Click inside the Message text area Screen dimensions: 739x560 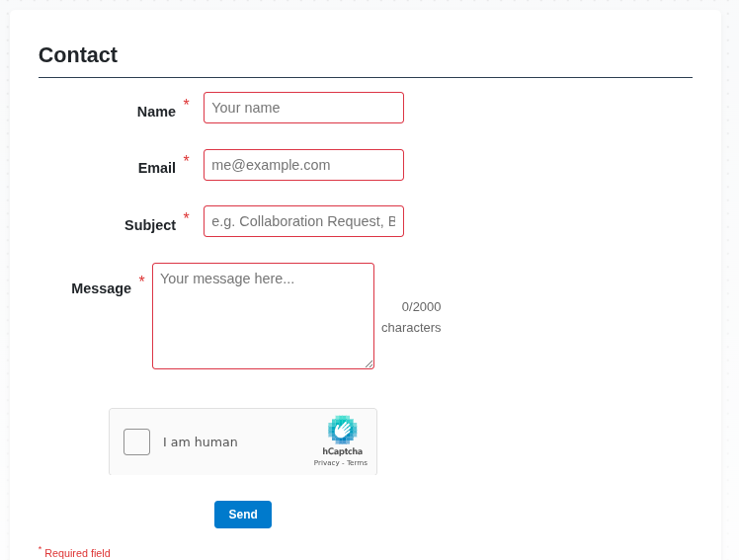click(x=263, y=316)
